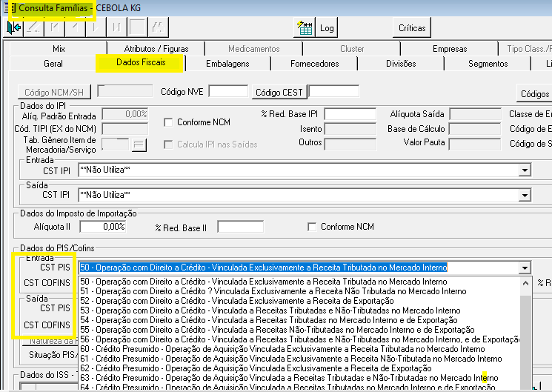Collapse the Entrada CST PIS dropdown arrow
552x392 pixels.
click(525, 268)
